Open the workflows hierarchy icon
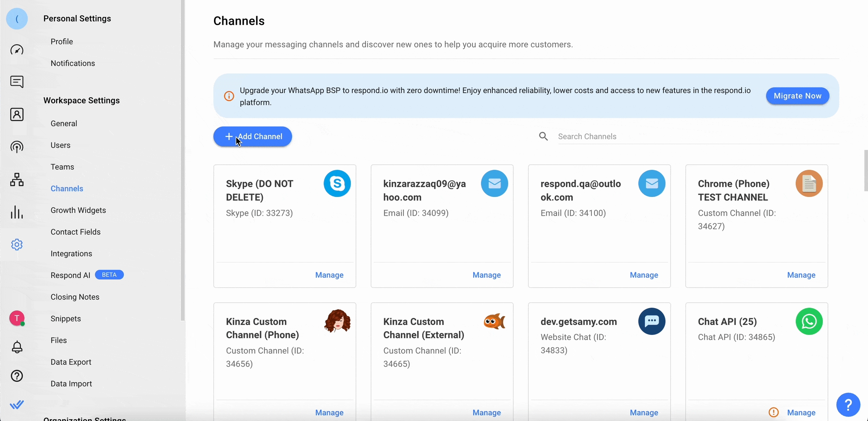This screenshot has width=868, height=421. pyautogui.click(x=17, y=180)
